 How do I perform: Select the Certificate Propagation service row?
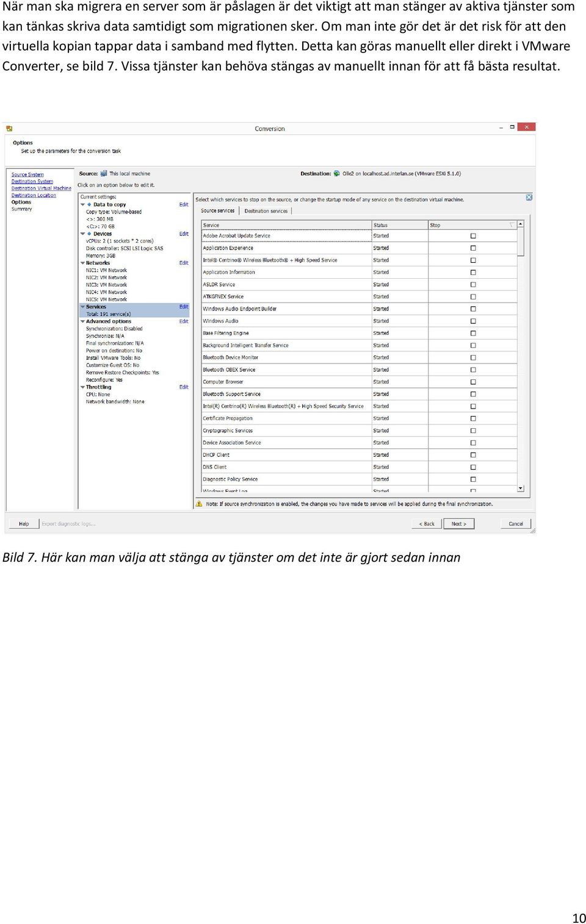coord(360,419)
